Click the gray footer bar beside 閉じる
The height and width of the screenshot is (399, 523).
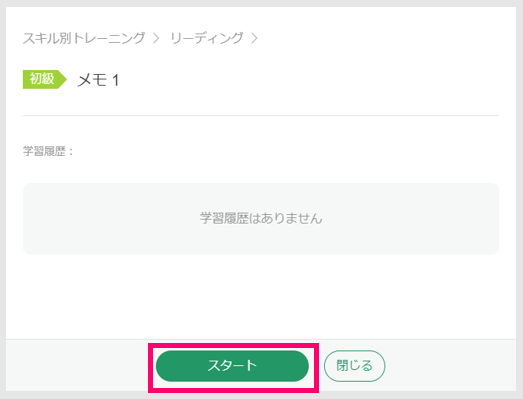(x=450, y=366)
